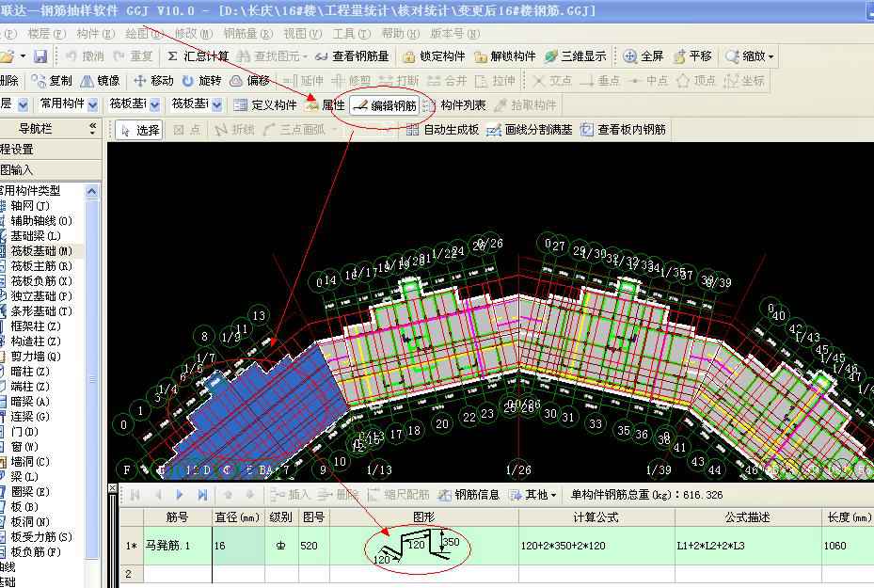
Task: Expand the second 筏板基 combo box
Action: click(x=217, y=104)
